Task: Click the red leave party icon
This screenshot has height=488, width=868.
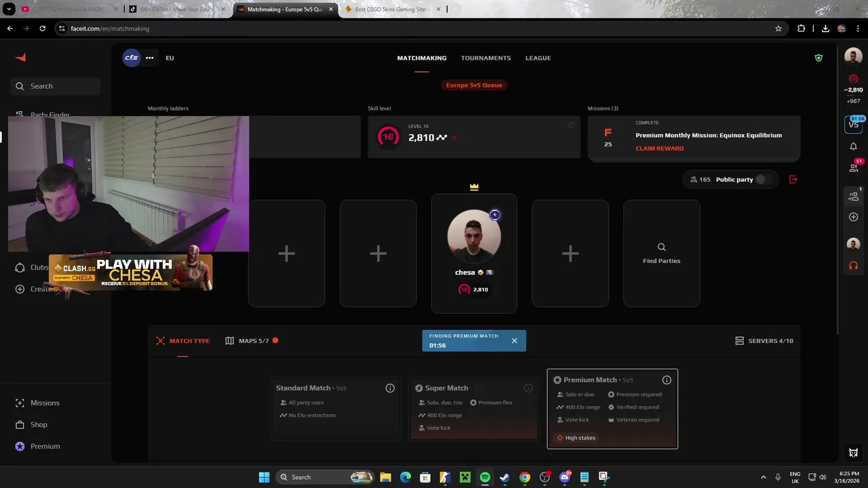Action: 793,180
